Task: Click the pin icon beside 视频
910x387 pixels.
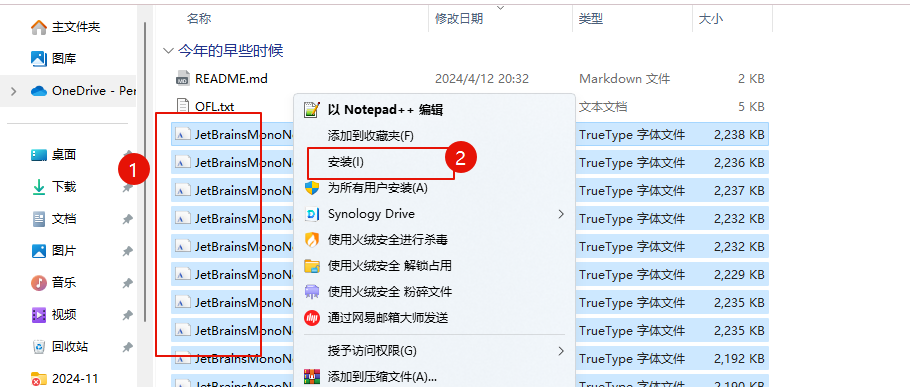Action: pyautogui.click(x=128, y=315)
